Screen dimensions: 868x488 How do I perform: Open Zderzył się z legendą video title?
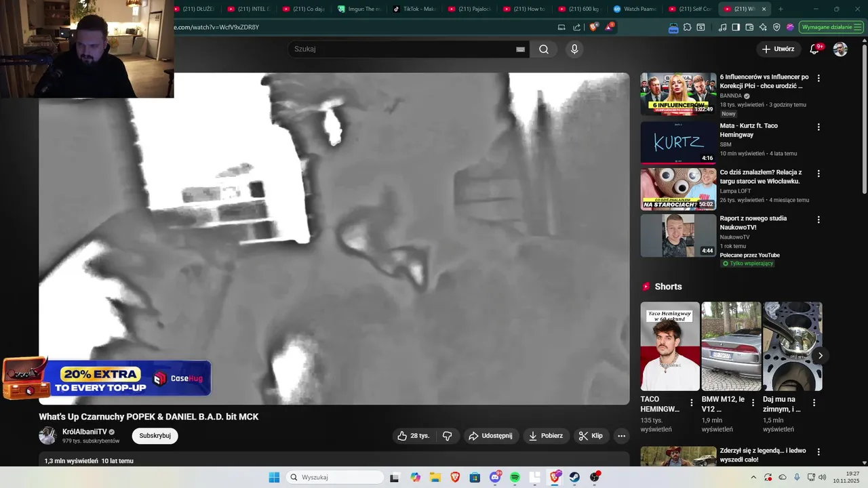click(763, 455)
